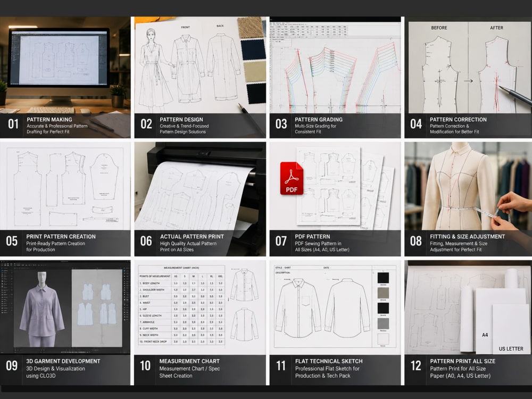Click the red PDF file icon
This screenshot has height=399, width=532.
pyautogui.click(x=292, y=178)
